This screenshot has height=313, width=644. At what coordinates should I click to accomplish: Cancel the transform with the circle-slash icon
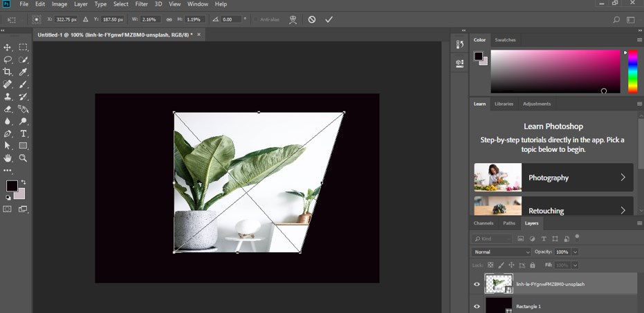click(312, 19)
